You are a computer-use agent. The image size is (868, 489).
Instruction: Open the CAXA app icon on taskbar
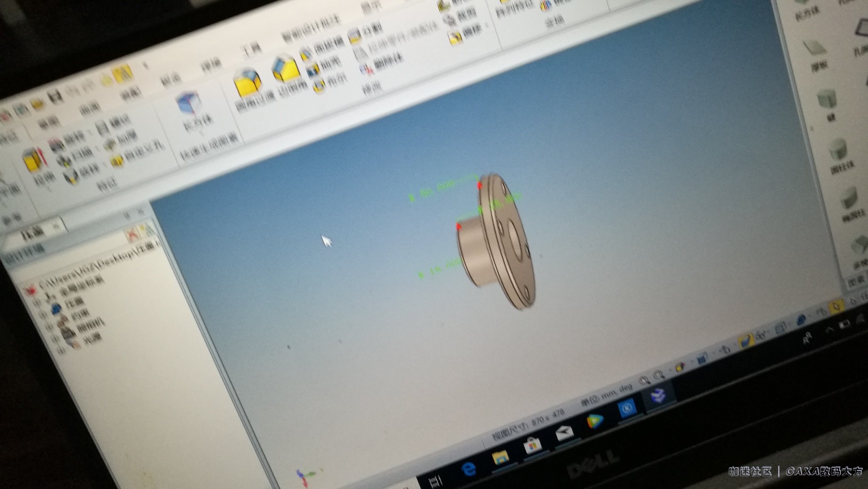658,395
